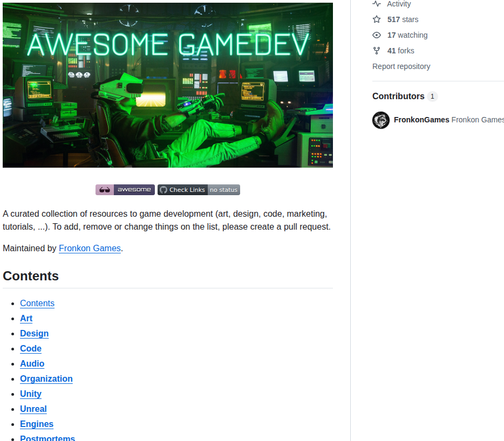
Task: Click the Check Links status badge
Action: tap(199, 190)
